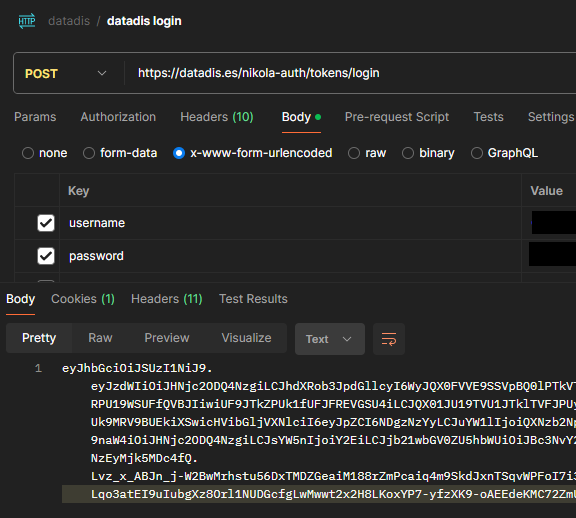Switch response view to Visualize
The image size is (576, 518).
[246, 338]
